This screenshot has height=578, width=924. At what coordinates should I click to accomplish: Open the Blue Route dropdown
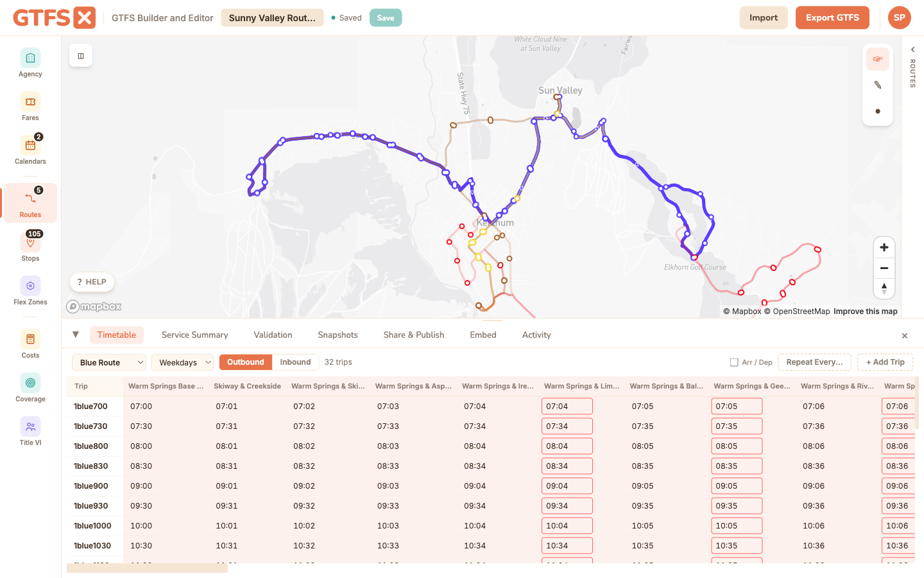(x=108, y=362)
